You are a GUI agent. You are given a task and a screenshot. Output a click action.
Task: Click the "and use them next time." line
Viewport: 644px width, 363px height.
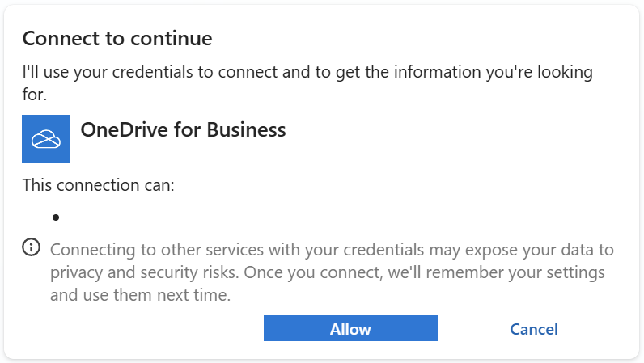[141, 295]
